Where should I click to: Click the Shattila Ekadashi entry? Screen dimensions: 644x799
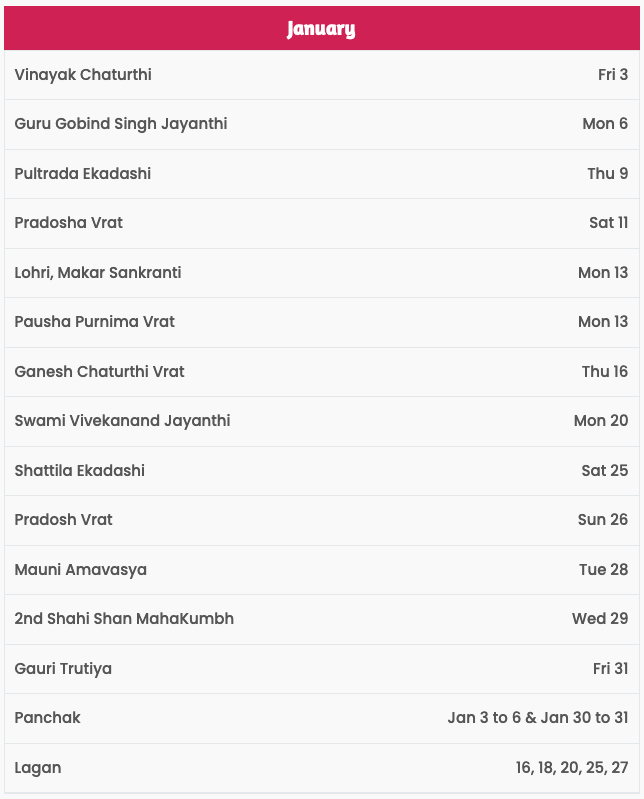(321, 471)
